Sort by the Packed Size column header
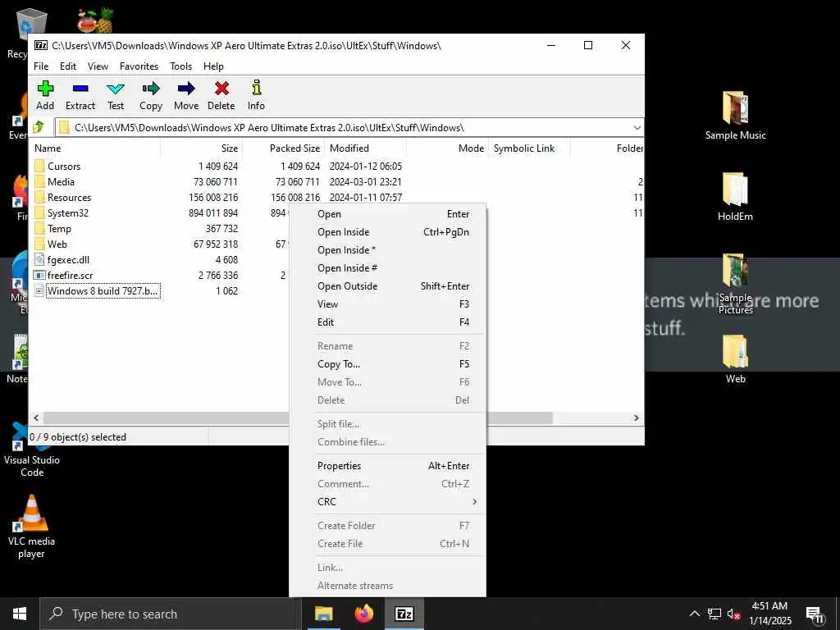 (283, 148)
